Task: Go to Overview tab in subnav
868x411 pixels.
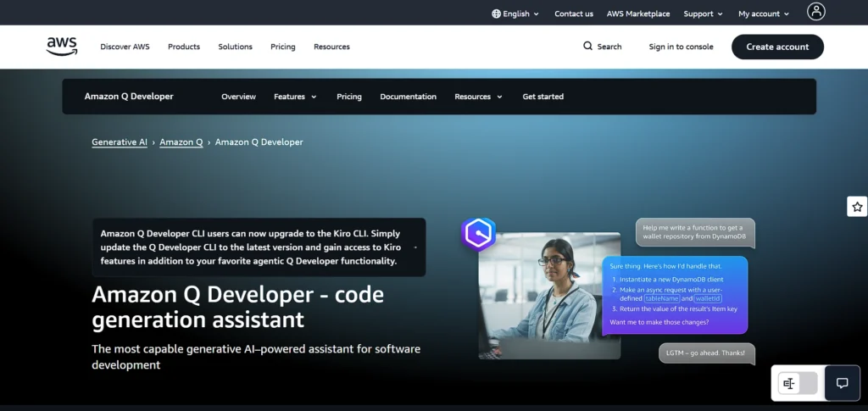Action: (238, 97)
